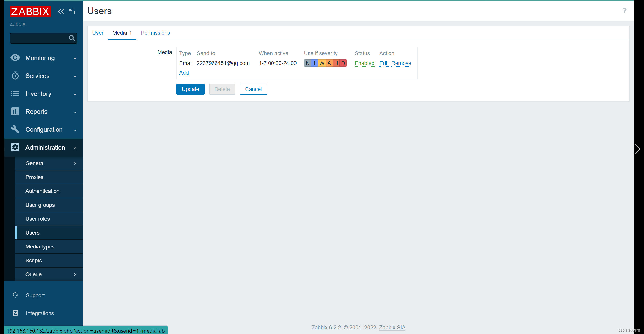
Task: Open the help question mark icon
Action: pos(624,11)
